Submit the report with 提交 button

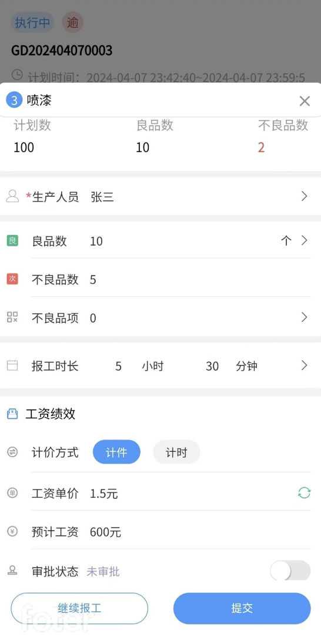click(242, 608)
